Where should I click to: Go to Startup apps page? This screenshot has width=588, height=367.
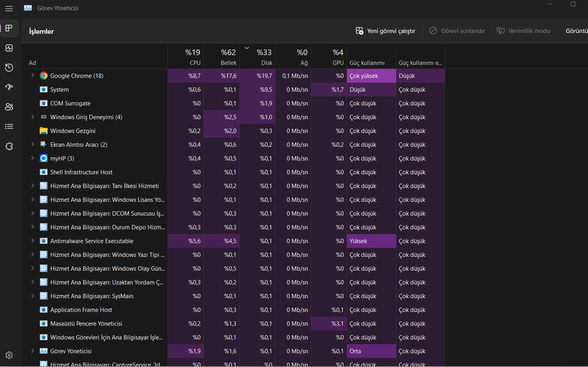(9, 87)
